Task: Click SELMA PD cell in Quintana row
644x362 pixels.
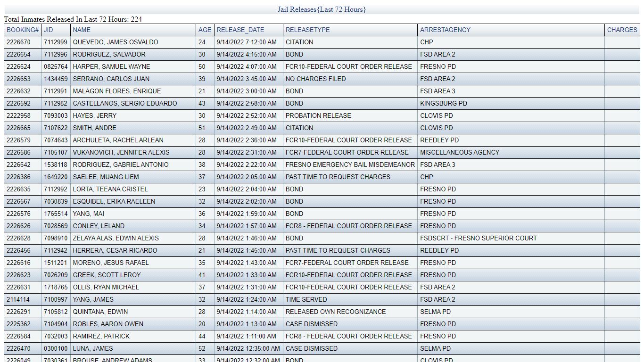Action: click(x=435, y=312)
